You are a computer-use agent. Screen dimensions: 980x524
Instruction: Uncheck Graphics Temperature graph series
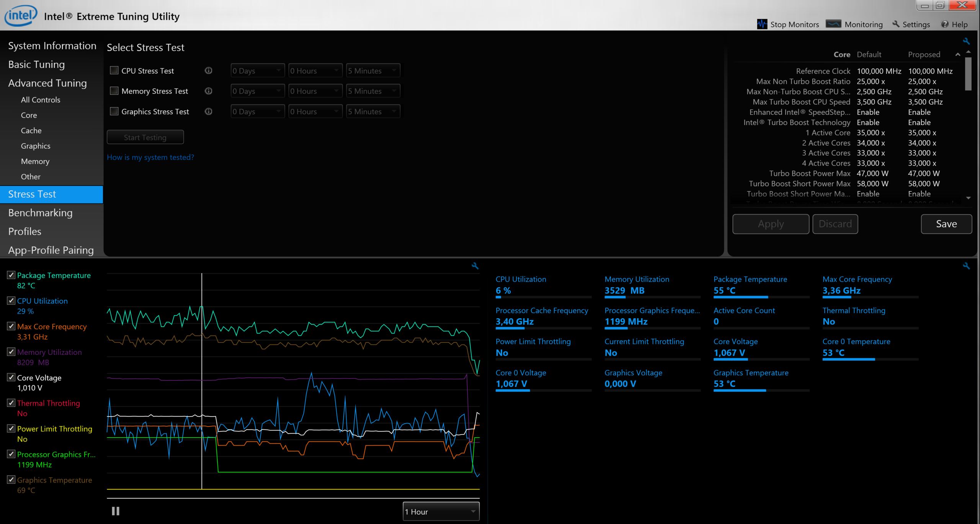click(x=11, y=480)
